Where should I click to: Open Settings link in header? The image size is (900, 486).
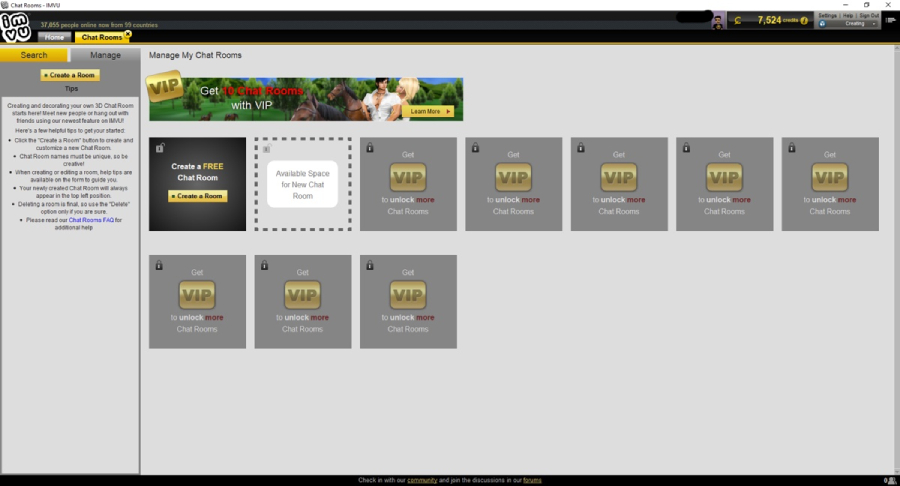point(827,15)
